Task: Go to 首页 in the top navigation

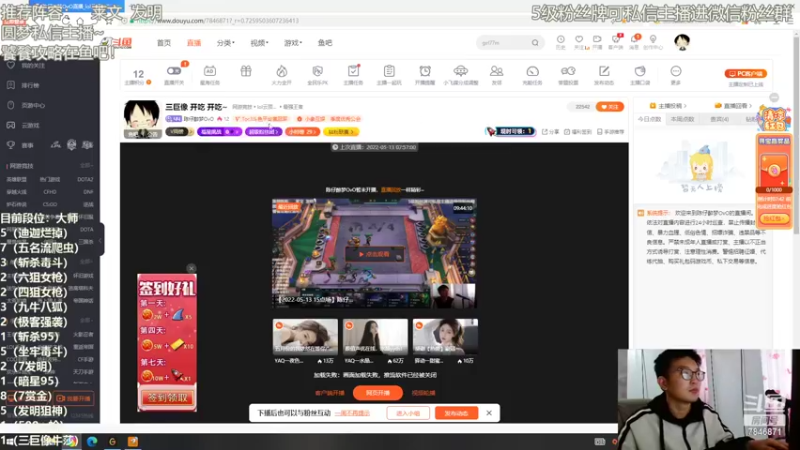Action: [164, 43]
